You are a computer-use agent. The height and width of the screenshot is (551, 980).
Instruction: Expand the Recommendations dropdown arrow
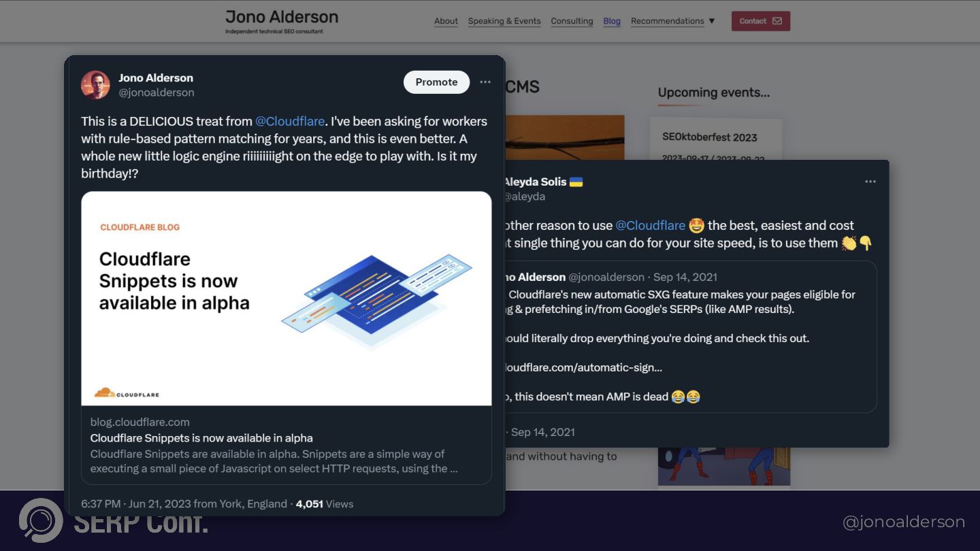[x=712, y=21]
